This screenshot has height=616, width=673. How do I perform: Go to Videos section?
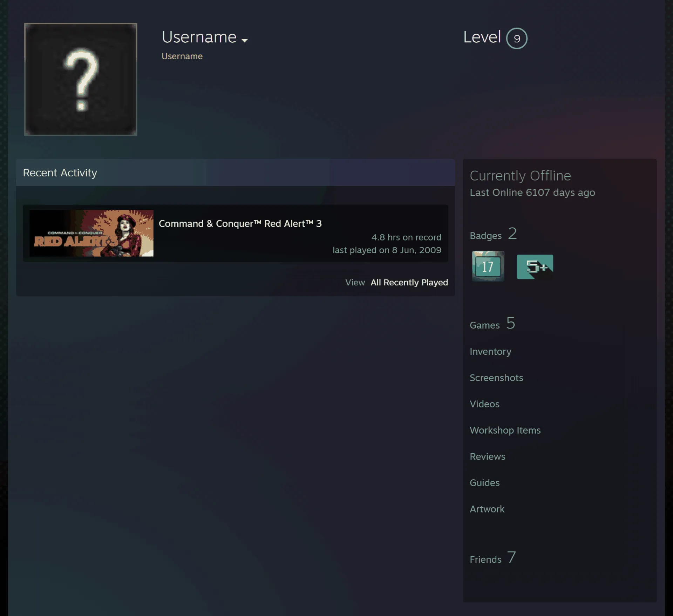point(484,404)
